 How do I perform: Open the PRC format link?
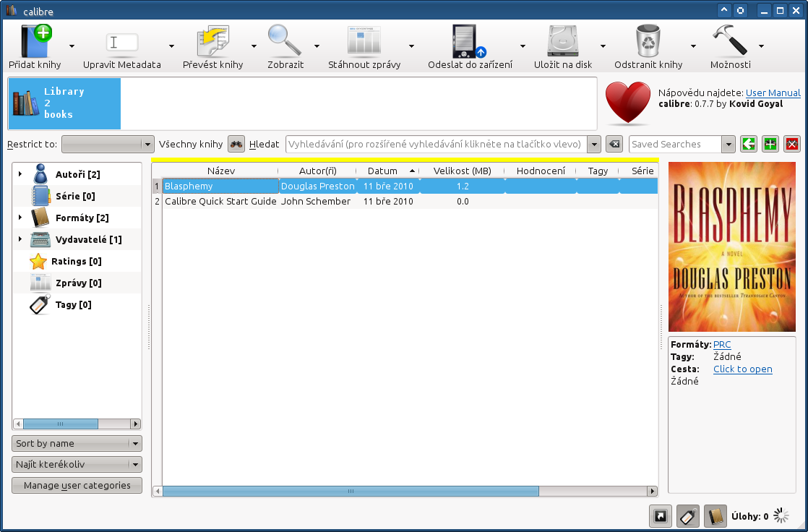coord(722,344)
